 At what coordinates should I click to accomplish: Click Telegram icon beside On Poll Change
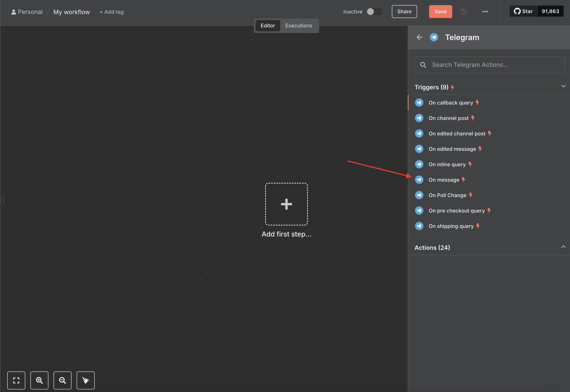(419, 195)
